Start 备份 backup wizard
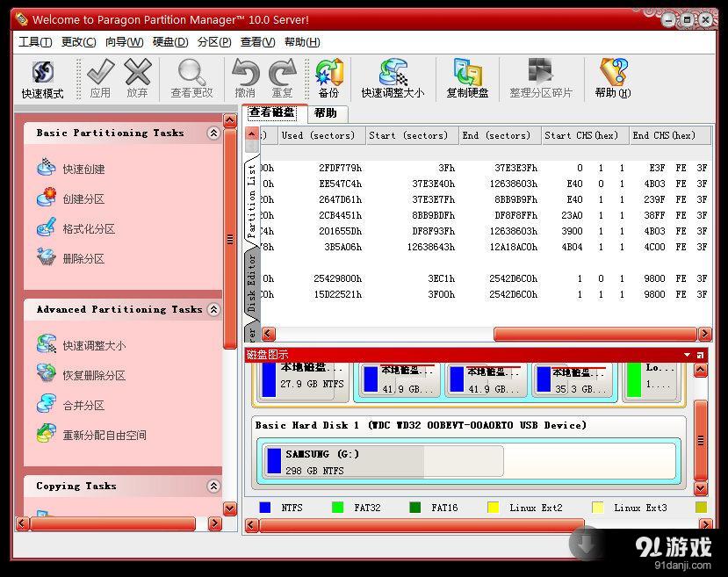728x577 pixels. tap(328, 78)
